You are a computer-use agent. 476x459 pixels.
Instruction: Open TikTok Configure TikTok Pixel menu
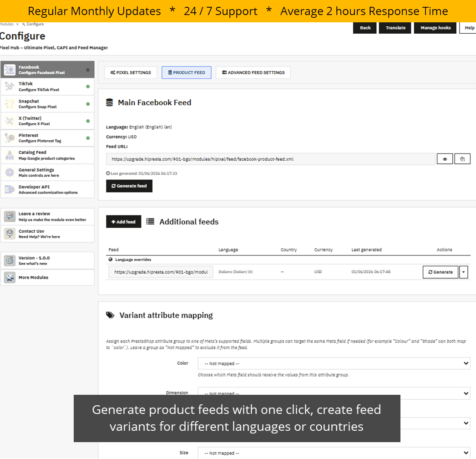[x=47, y=87]
